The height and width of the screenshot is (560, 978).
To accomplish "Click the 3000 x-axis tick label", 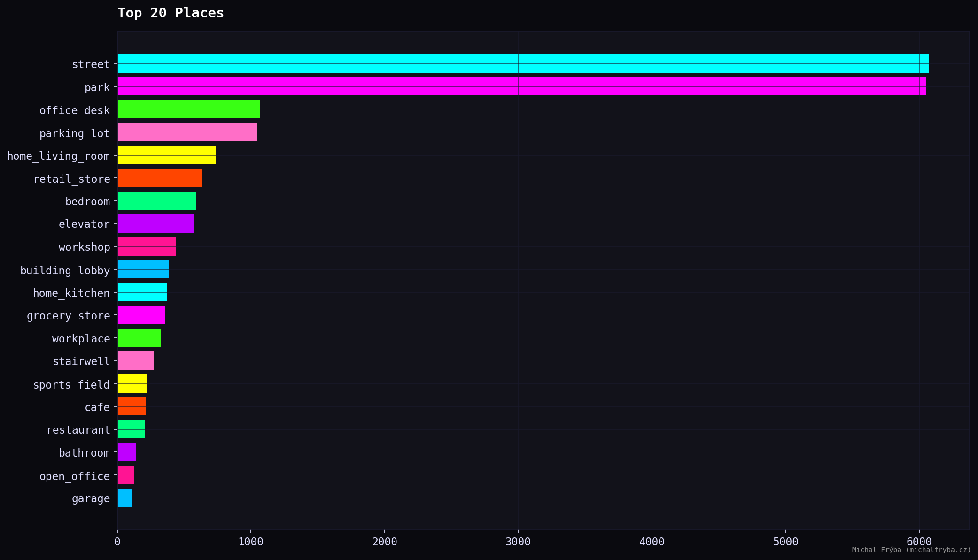I will click(x=518, y=542).
